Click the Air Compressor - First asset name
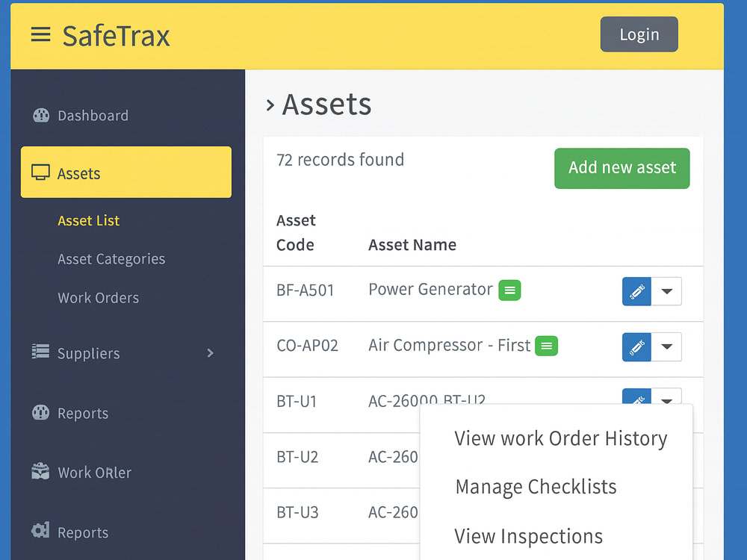The height and width of the screenshot is (560, 747). click(449, 345)
